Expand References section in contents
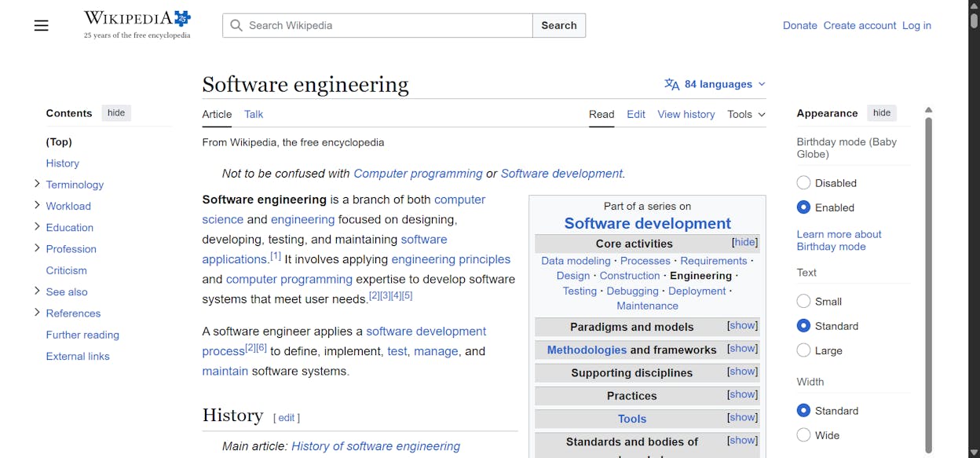The height and width of the screenshot is (458, 980). click(37, 312)
